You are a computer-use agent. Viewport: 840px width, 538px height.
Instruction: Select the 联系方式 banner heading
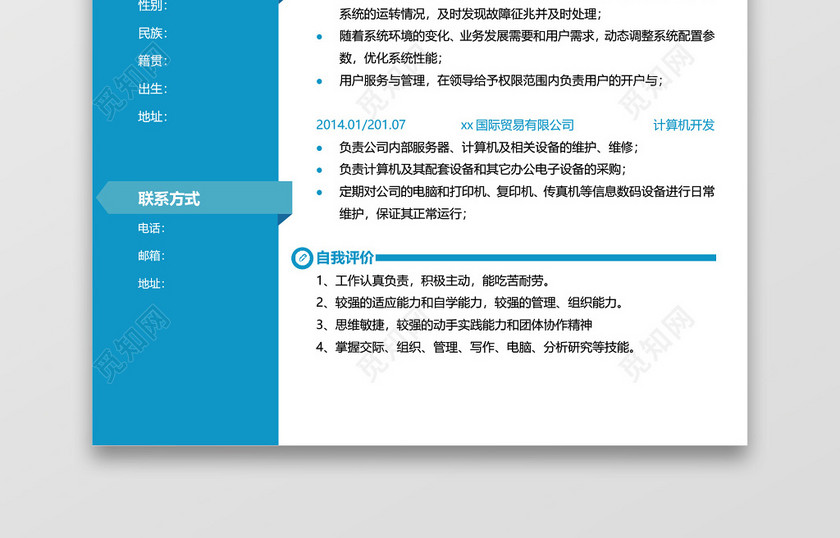tap(169, 199)
